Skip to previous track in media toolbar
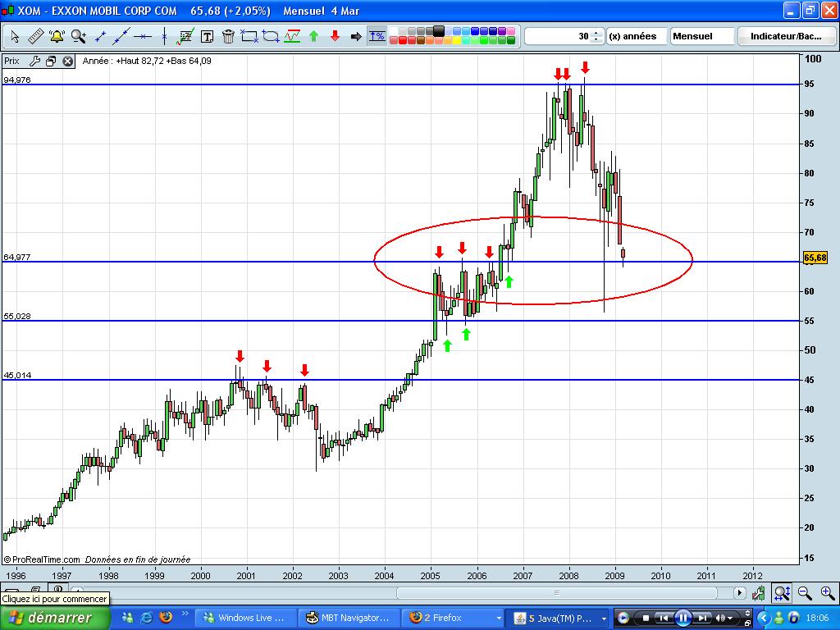This screenshot has width=840, height=630. [x=664, y=619]
